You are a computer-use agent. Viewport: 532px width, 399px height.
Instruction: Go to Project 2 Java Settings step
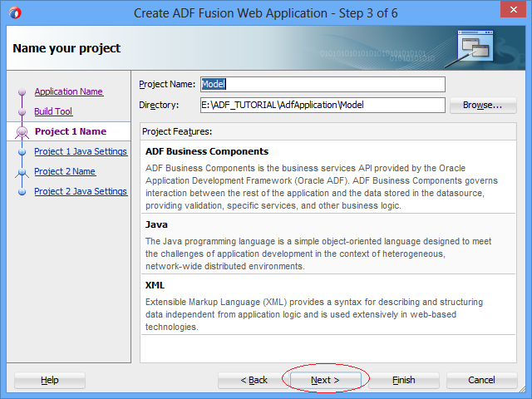pos(81,191)
